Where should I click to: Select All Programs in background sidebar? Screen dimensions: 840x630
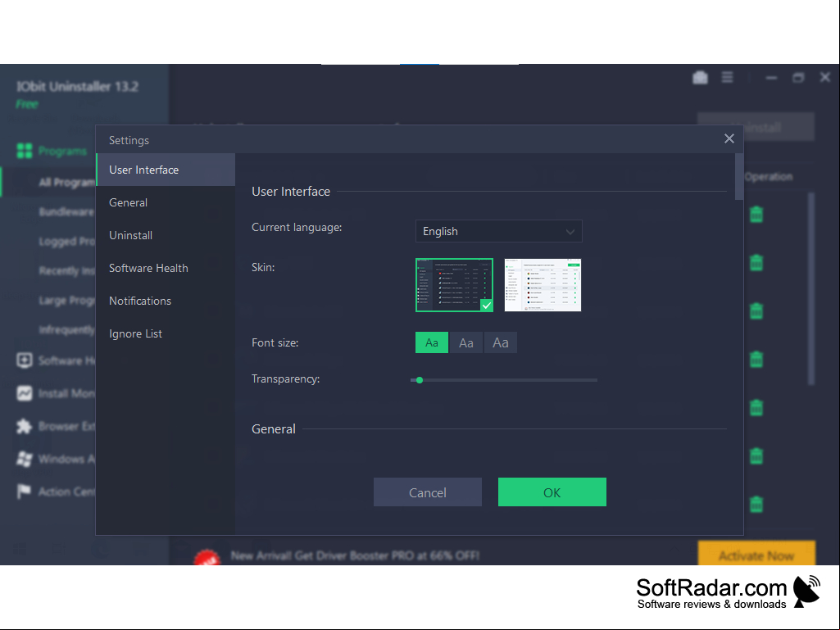pos(66,183)
